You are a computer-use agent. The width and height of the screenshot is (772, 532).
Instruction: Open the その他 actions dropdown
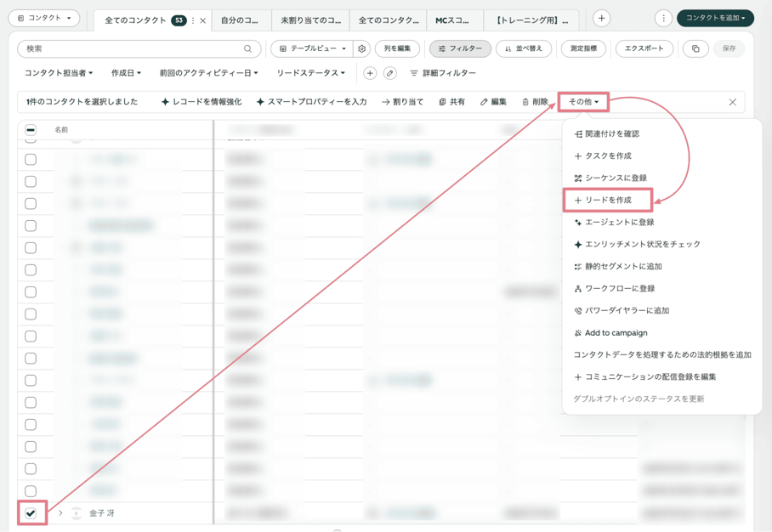583,102
